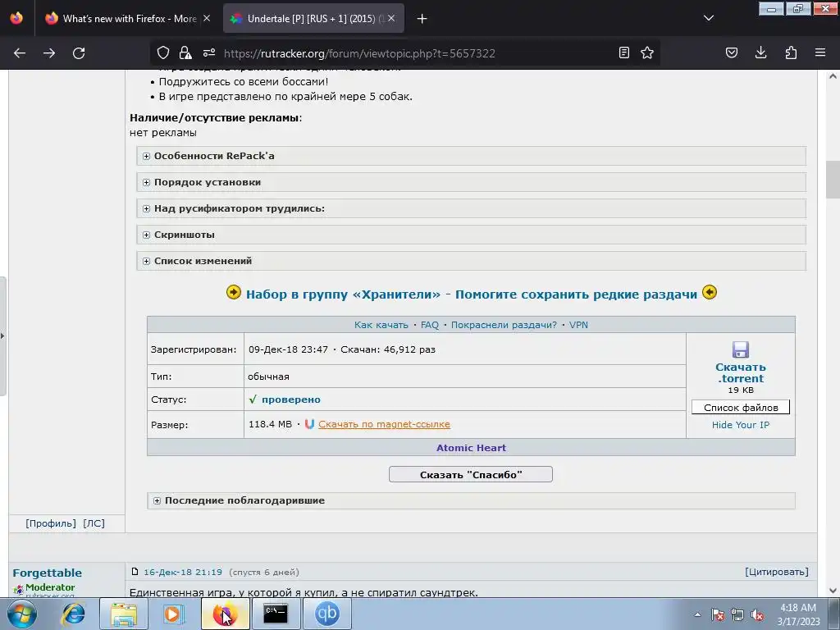
Task: Toggle reader view icon
Action: click(x=623, y=52)
